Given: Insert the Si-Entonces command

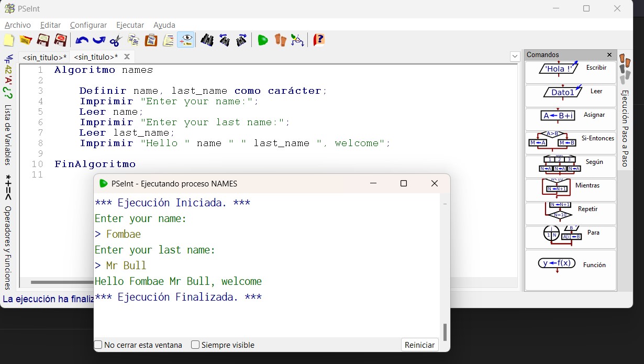Looking at the screenshot, I should tap(571, 143).
